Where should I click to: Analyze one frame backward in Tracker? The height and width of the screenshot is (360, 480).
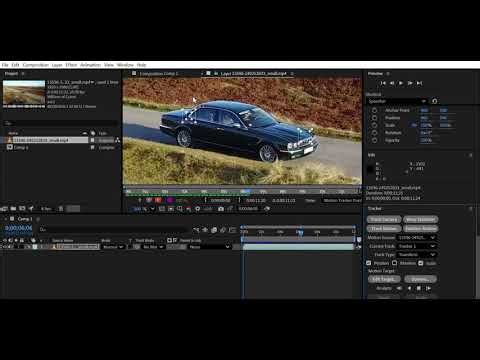399,288
